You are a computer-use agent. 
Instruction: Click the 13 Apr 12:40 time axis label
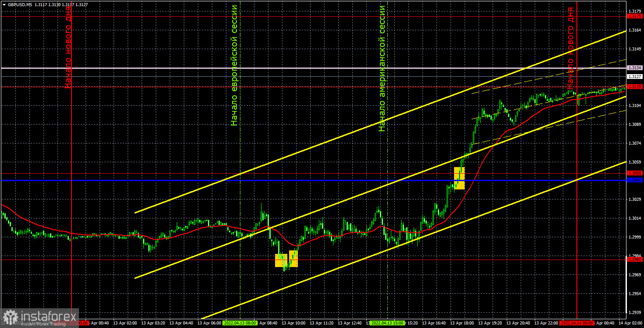coord(351,323)
